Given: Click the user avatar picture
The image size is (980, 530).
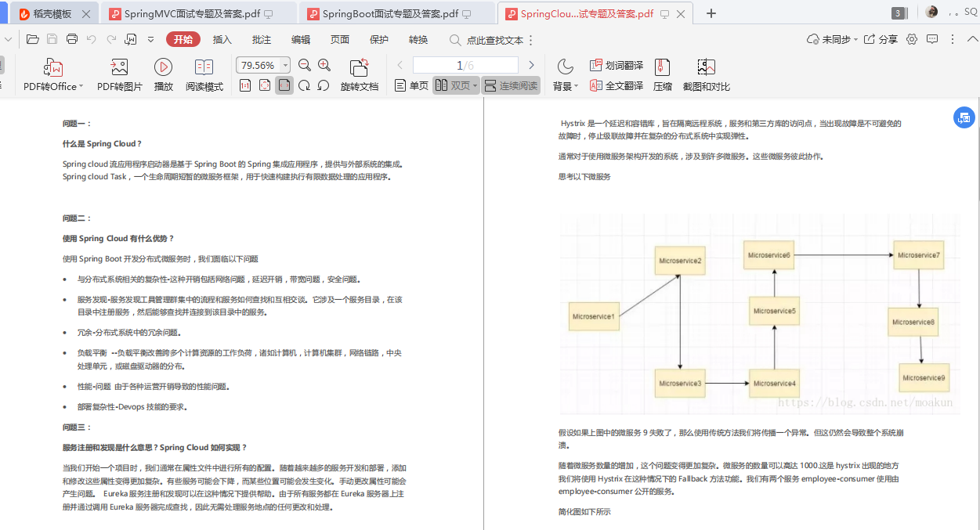Looking at the screenshot, I should point(931,13).
